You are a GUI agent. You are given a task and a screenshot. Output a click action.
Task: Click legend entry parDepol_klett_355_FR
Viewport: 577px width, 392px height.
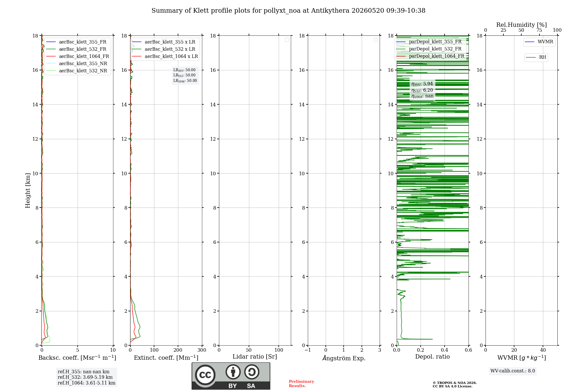(x=429, y=42)
